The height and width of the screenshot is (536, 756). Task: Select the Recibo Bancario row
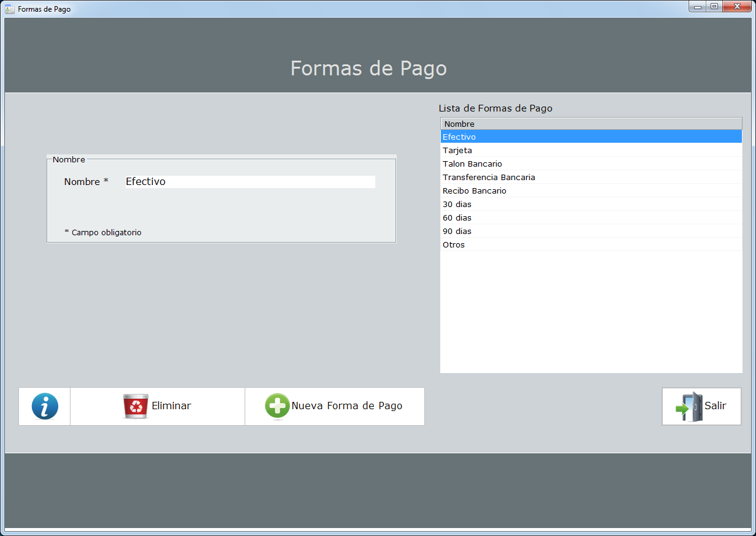590,191
